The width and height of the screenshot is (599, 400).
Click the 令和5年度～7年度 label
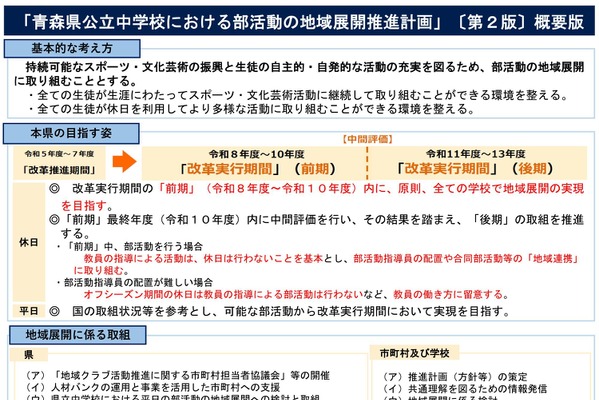point(59,154)
